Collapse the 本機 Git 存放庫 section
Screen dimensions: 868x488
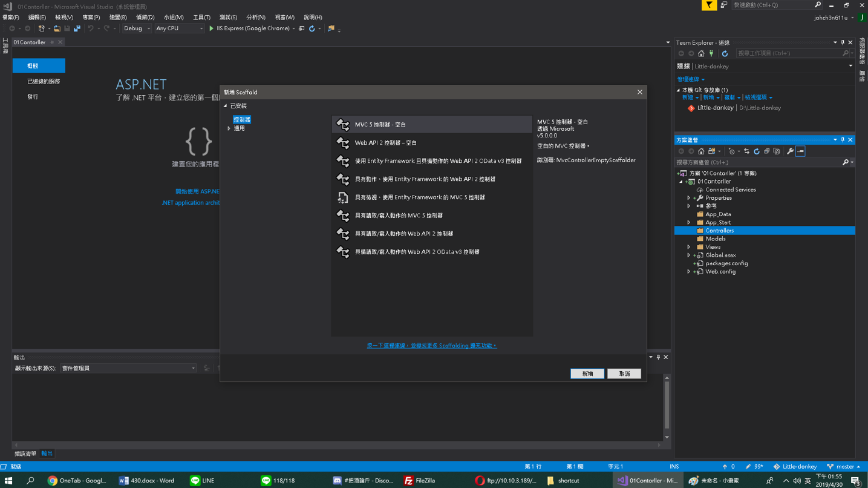coord(678,90)
